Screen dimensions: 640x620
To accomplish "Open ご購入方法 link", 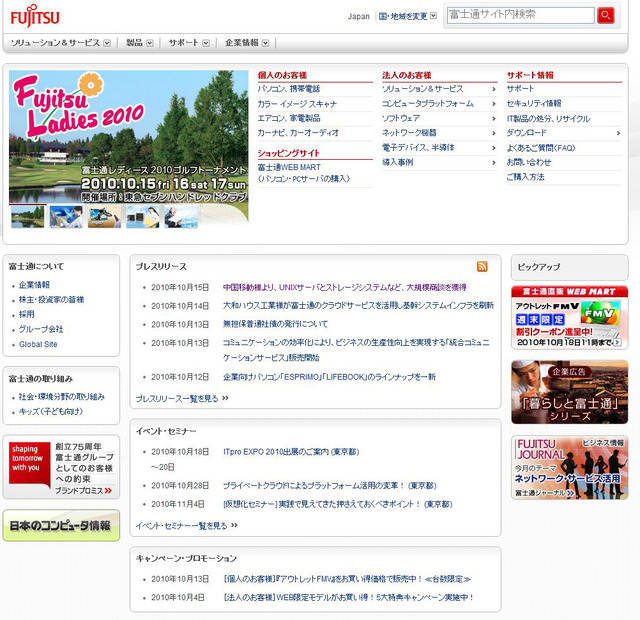I will tap(526, 177).
